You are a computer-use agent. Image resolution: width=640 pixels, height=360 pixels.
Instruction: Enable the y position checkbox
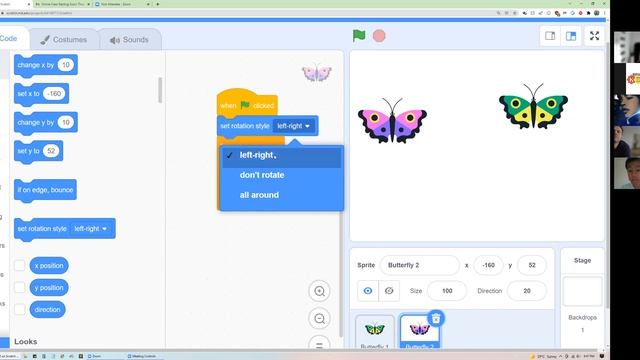[20, 287]
